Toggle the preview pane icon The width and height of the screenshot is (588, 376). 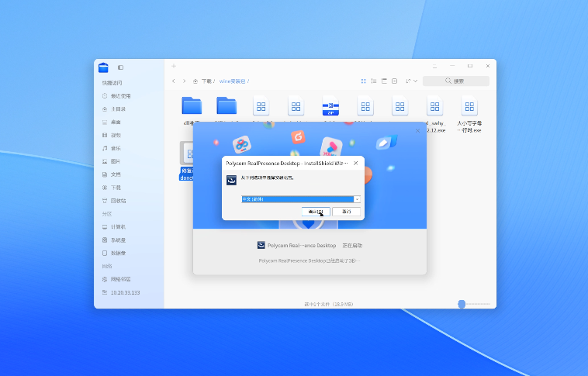click(x=395, y=81)
